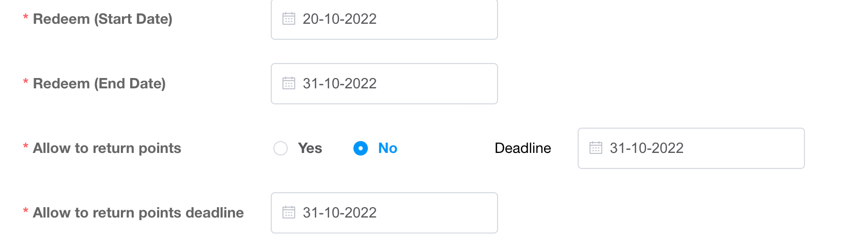Click the Allow to return points deadline date value
This screenshot has height=248, width=868.
point(339,212)
